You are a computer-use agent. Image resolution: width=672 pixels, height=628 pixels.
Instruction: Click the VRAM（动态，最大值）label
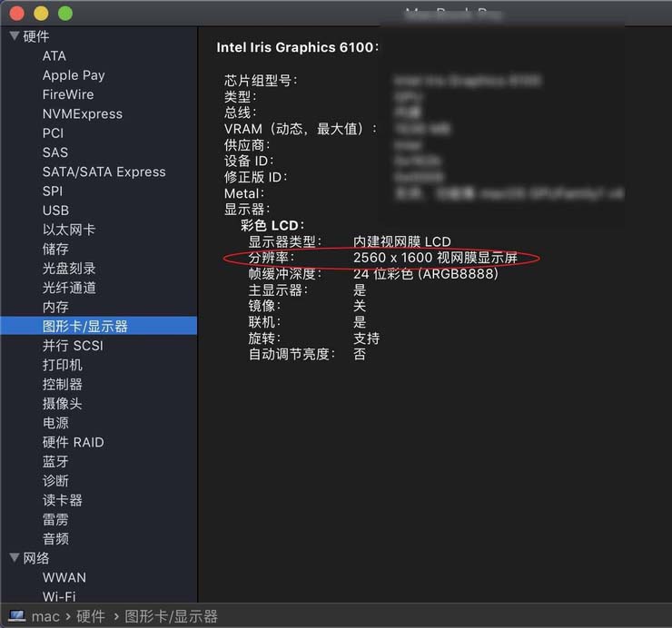pyautogui.click(x=301, y=129)
